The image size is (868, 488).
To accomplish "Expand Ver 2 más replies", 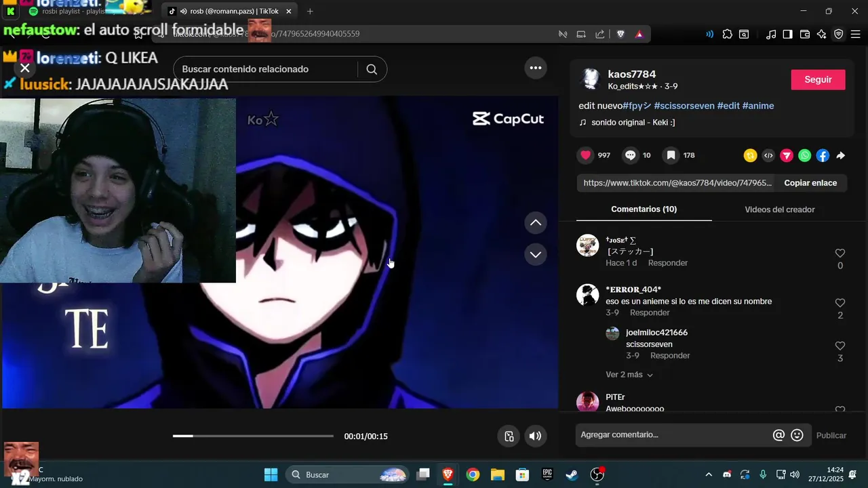I will click(629, 375).
